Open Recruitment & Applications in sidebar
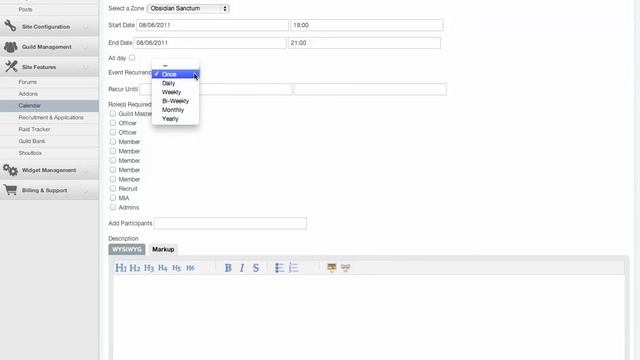The width and height of the screenshot is (640, 360). click(51, 118)
